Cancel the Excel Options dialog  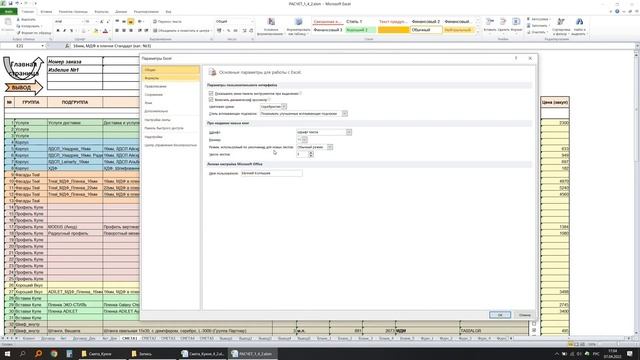pos(524,315)
